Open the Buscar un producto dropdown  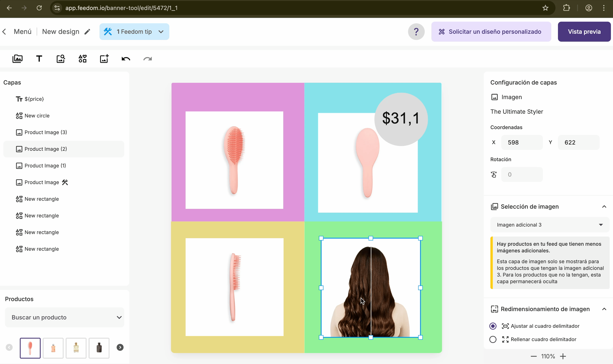pos(65,317)
